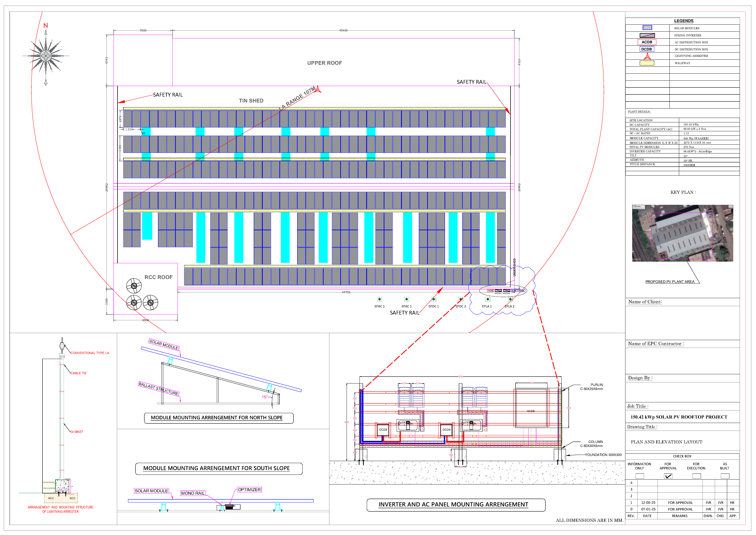Click the pitch distance value 3366MM
This screenshot has width=756, height=535.
point(689,165)
